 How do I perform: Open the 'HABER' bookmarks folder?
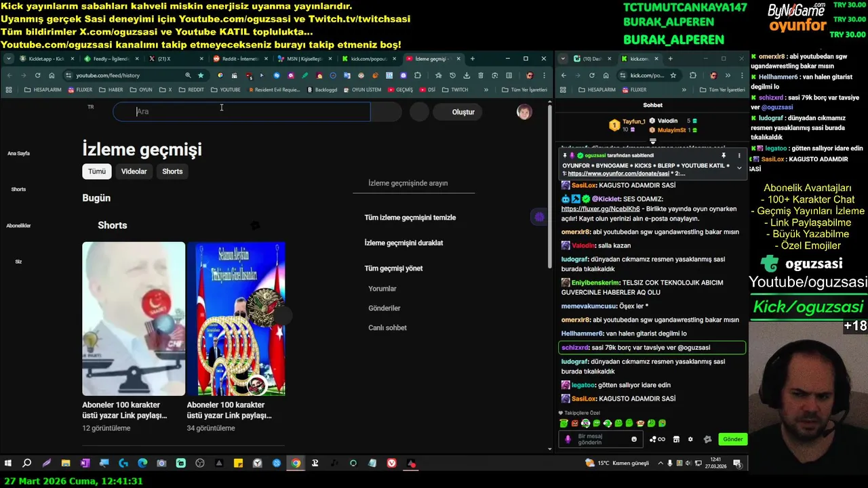tap(111, 89)
